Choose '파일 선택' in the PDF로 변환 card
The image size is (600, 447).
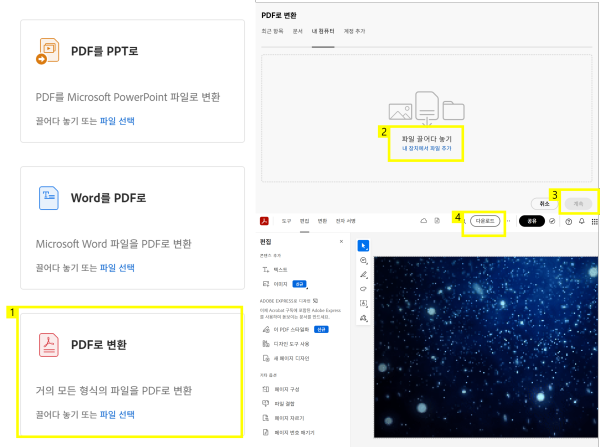(117, 414)
